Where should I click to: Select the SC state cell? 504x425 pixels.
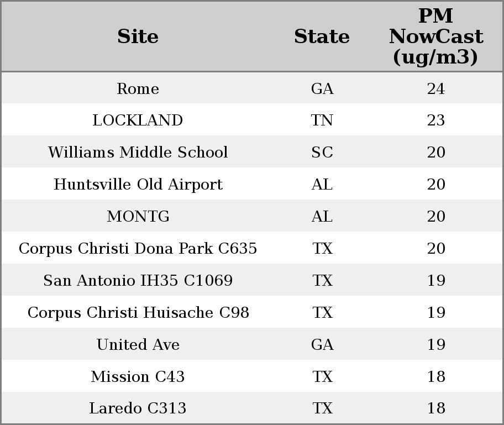pos(322,153)
